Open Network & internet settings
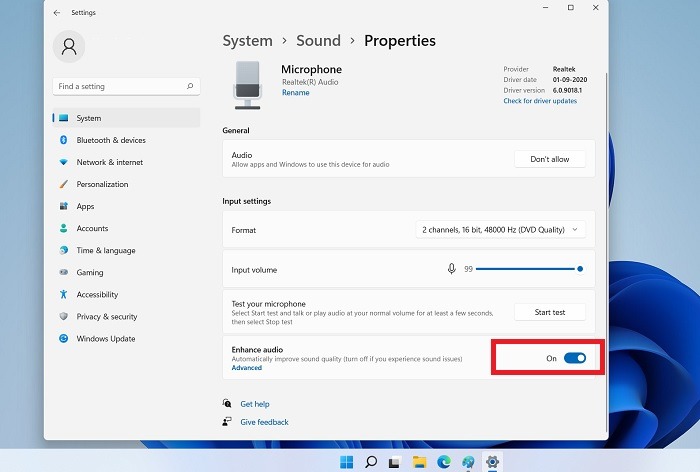 (x=110, y=162)
